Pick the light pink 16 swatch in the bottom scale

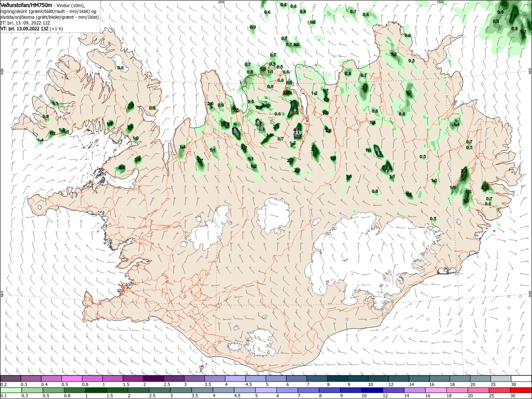click(436, 390)
